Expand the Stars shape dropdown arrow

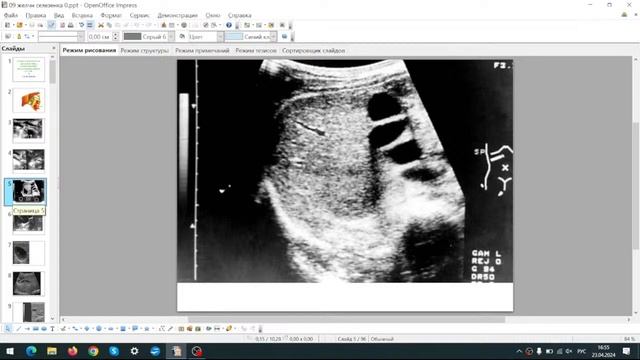point(153,329)
